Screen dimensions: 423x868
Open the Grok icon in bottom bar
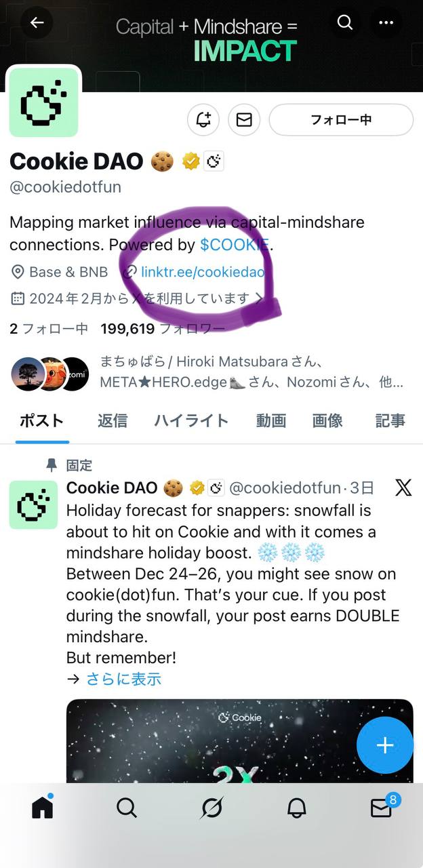212,808
